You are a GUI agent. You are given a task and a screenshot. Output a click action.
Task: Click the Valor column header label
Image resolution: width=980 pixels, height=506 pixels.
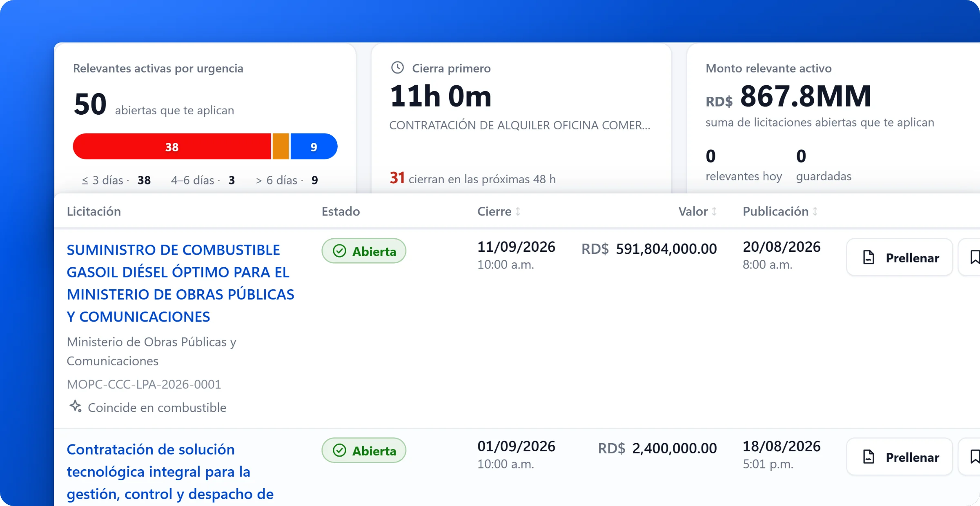693,211
